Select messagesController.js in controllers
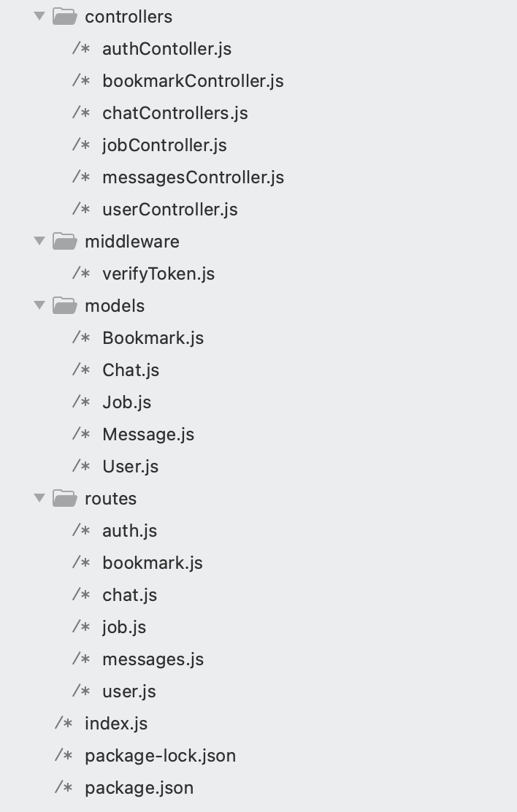This screenshot has width=517, height=812. pyautogui.click(x=194, y=177)
